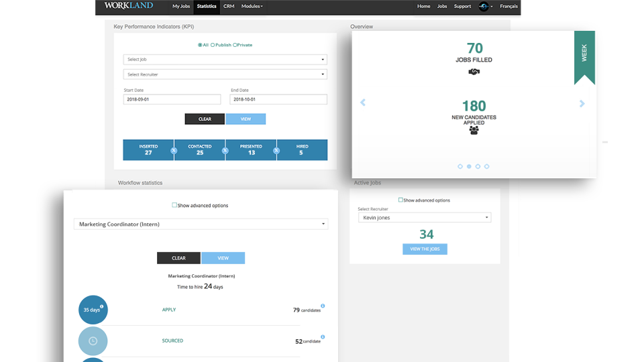Click VIEW button in KPI panel
Image resolution: width=644 pixels, height=362 pixels.
click(x=246, y=119)
